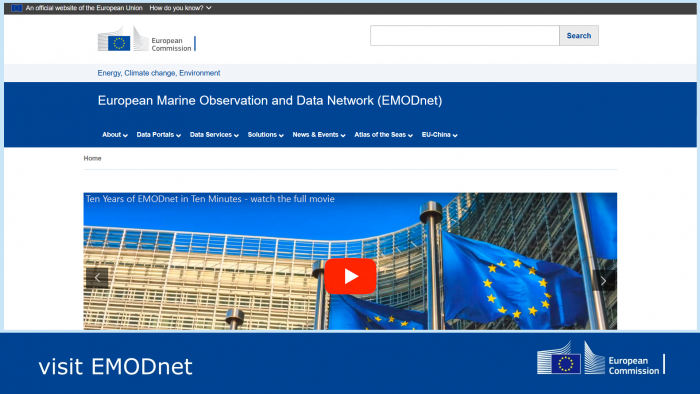The image size is (700, 394).
Task: Click the Home breadcrumb link
Action: click(92, 158)
